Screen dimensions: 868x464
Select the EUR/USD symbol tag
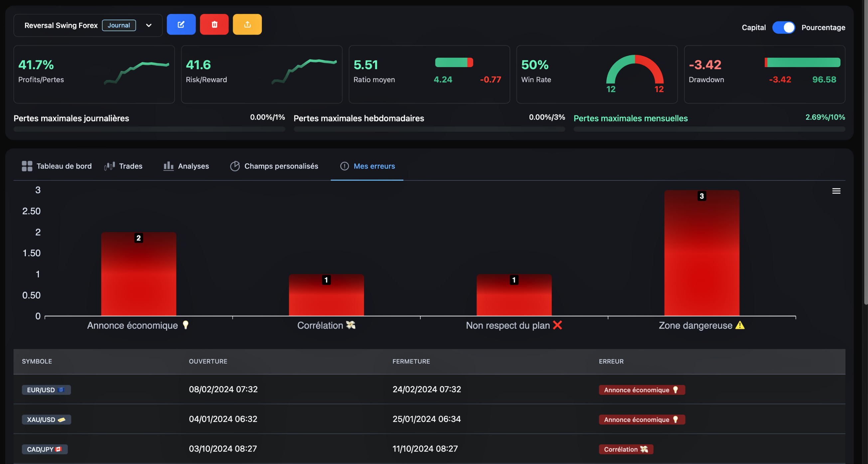pyautogui.click(x=46, y=390)
